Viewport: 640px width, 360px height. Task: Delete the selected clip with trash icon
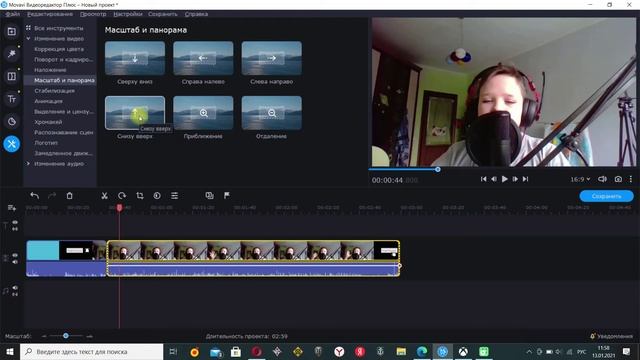point(69,196)
